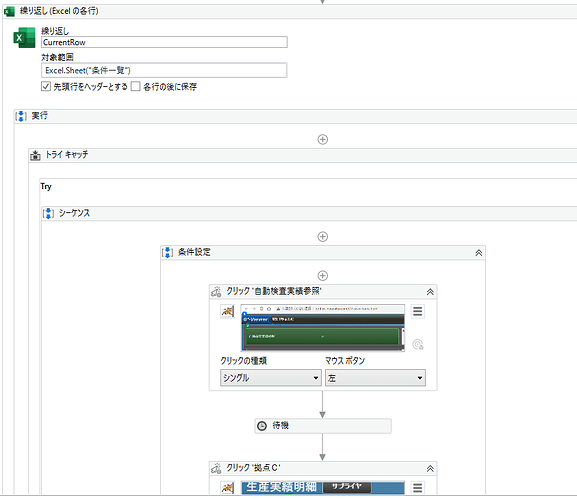Select the クリック '自動検査実績参照' title text
The image size is (577, 500).
pos(274,292)
